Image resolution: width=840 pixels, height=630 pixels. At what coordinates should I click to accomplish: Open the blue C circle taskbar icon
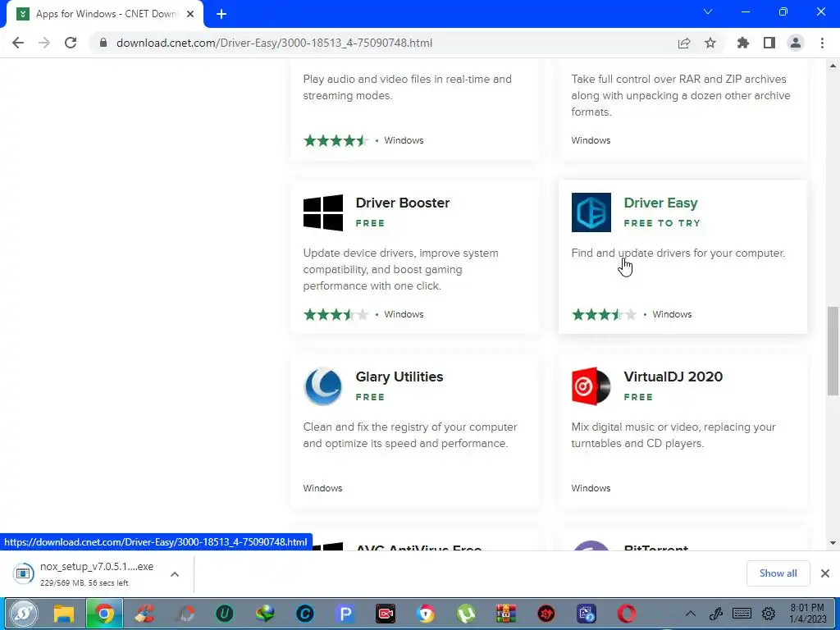coord(305,614)
